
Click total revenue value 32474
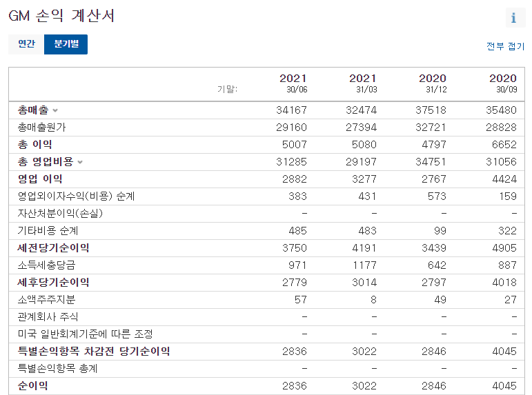tap(362, 110)
